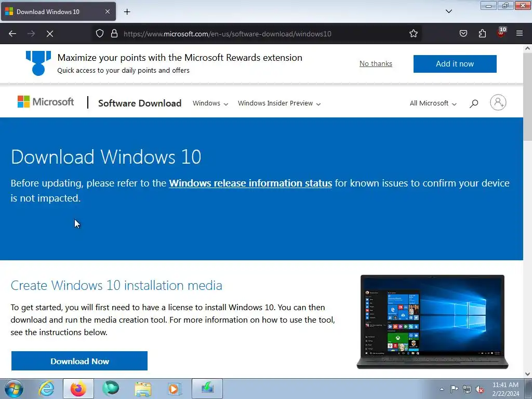
Task: Click the Add it now button
Action: click(x=455, y=64)
